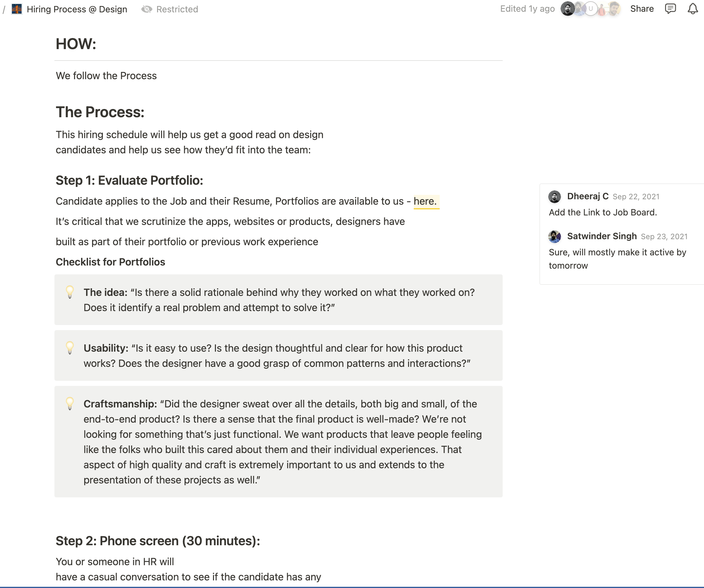This screenshot has height=588, width=704.
Task: Click the black-and-white spiral collaborator avatar
Action: click(568, 9)
